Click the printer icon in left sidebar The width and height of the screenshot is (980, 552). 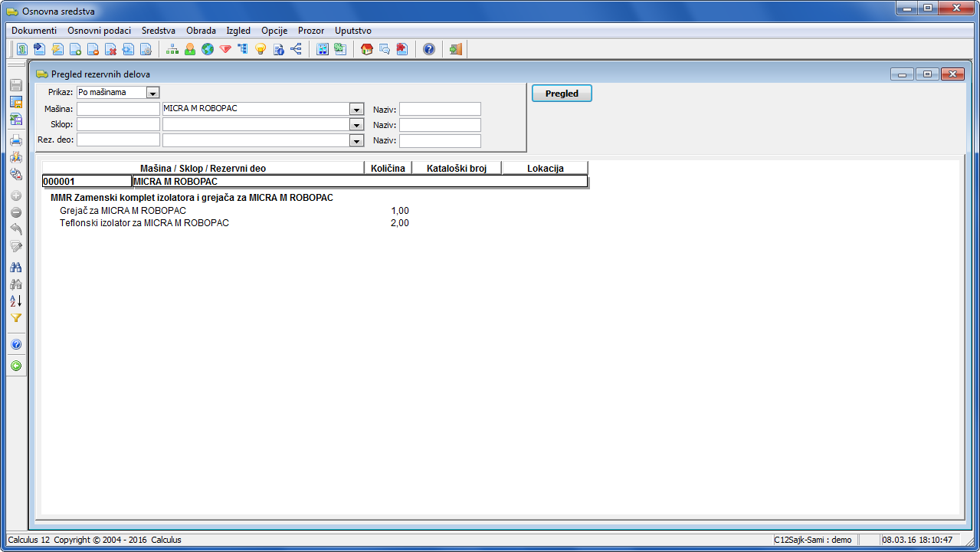pyautogui.click(x=15, y=140)
